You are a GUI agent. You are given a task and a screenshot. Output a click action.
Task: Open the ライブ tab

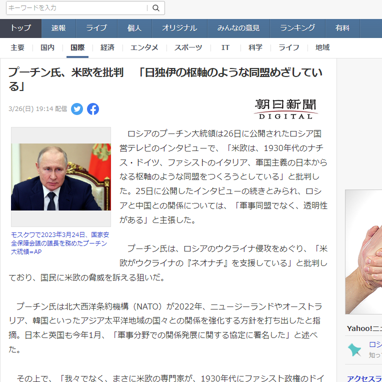click(97, 28)
